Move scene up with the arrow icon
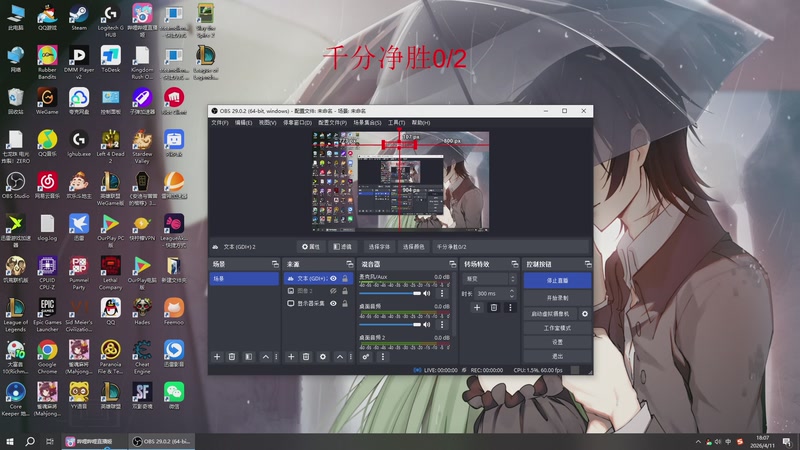Screen dimensions: 800x450 point(265,357)
